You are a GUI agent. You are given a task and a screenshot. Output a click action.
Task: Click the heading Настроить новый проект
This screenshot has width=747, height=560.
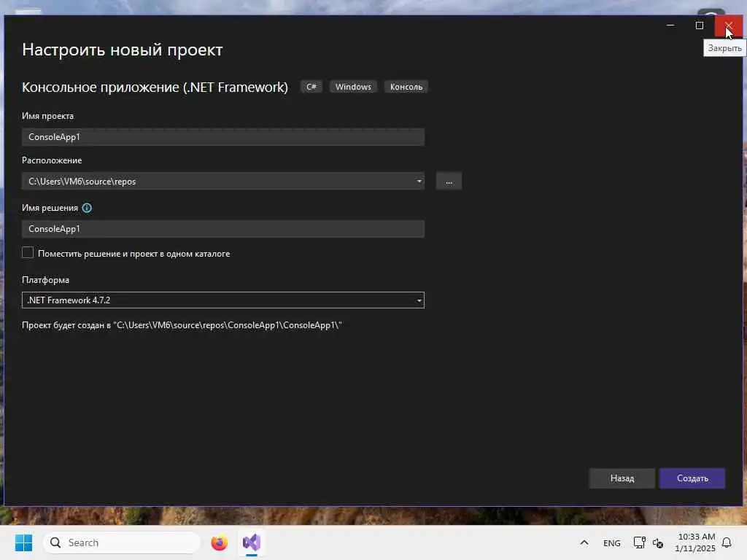tap(123, 50)
